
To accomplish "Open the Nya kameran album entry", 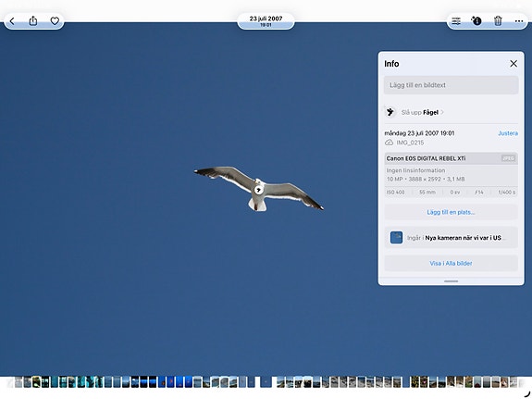I will (451, 238).
